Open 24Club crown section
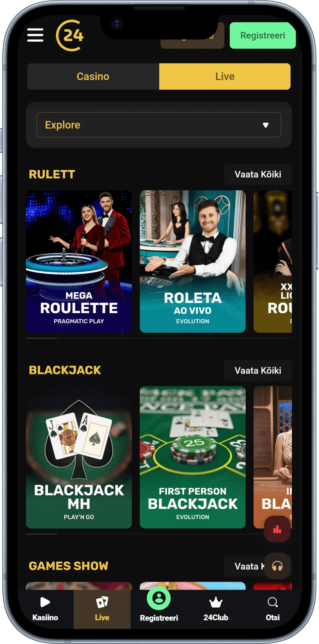Screen dimensions: 319x644 click(x=216, y=609)
